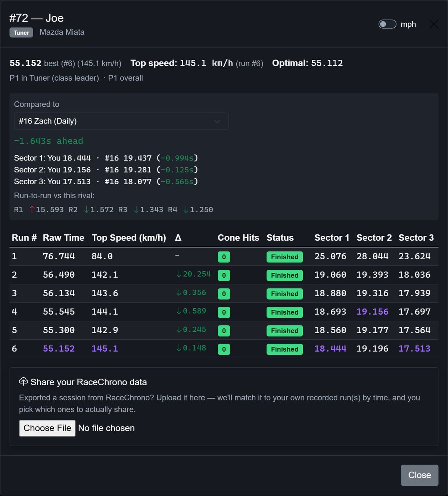Image resolution: width=448 pixels, height=496 pixels.
Task: Click the No file chosen label
Action: (x=106, y=428)
